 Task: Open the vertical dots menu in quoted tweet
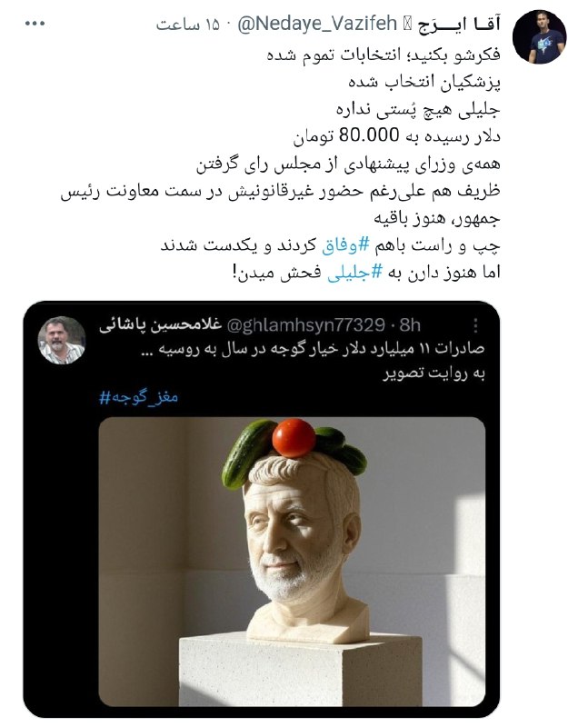(476, 326)
